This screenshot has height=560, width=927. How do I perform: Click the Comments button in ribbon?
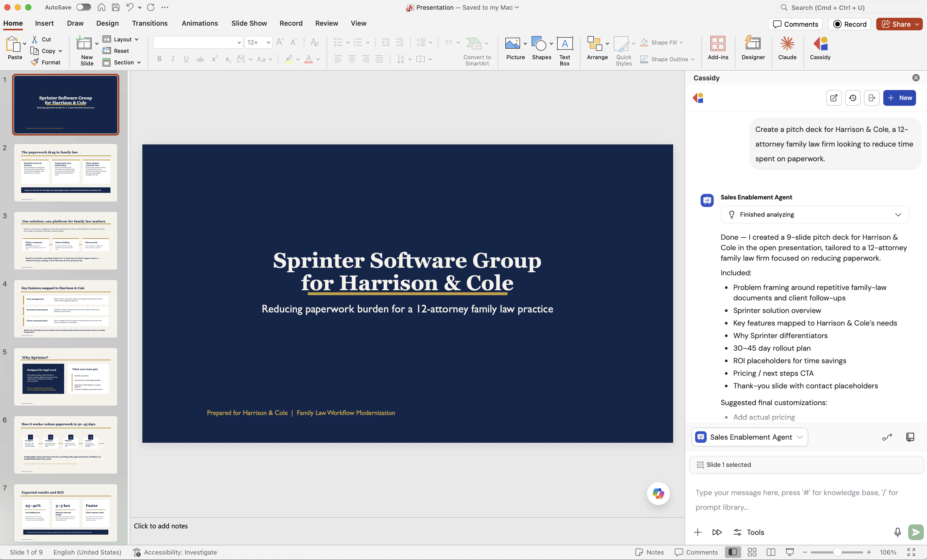tap(795, 24)
